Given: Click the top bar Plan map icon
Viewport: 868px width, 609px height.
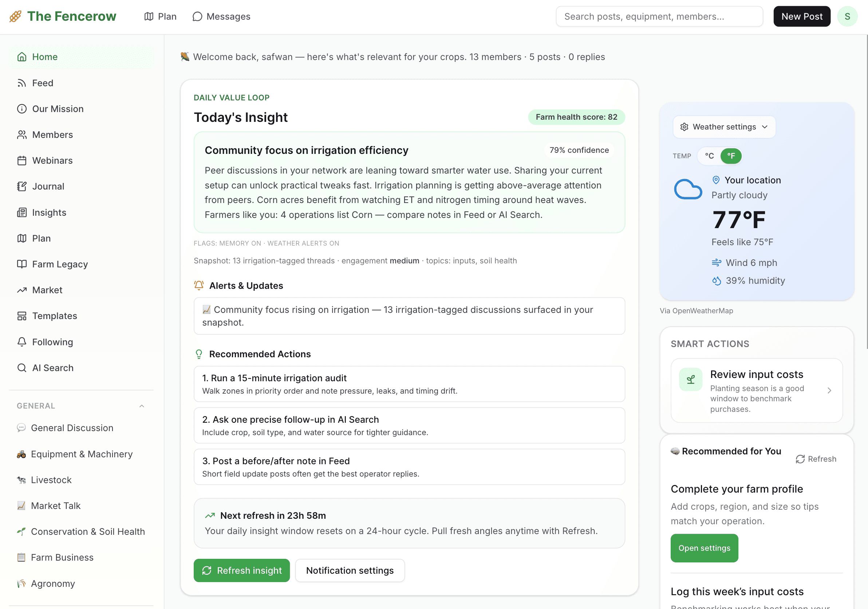Looking at the screenshot, I should tap(149, 17).
